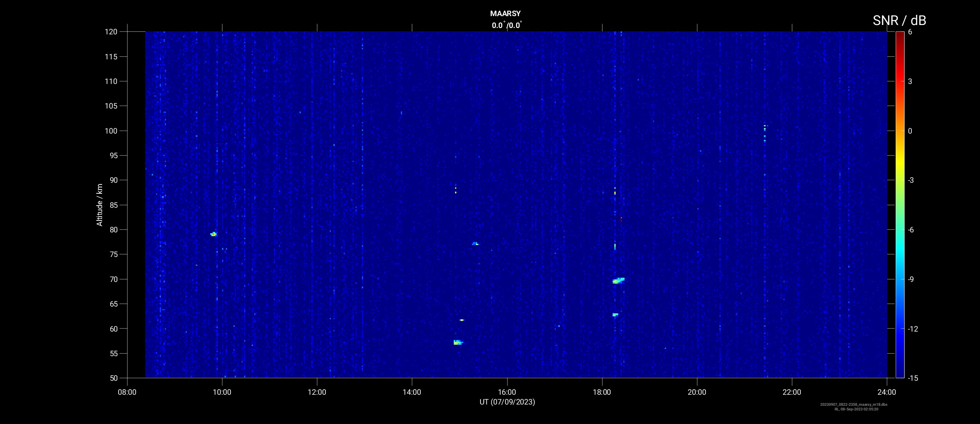Click colorbar tick label 6
Image resolution: width=980 pixels, height=424 pixels.
pyautogui.click(x=910, y=32)
